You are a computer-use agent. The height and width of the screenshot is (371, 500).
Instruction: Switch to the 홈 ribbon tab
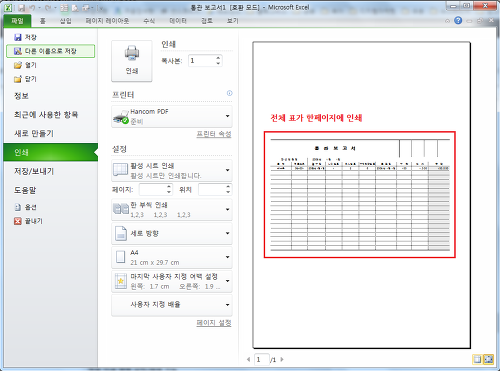(x=43, y=21)
